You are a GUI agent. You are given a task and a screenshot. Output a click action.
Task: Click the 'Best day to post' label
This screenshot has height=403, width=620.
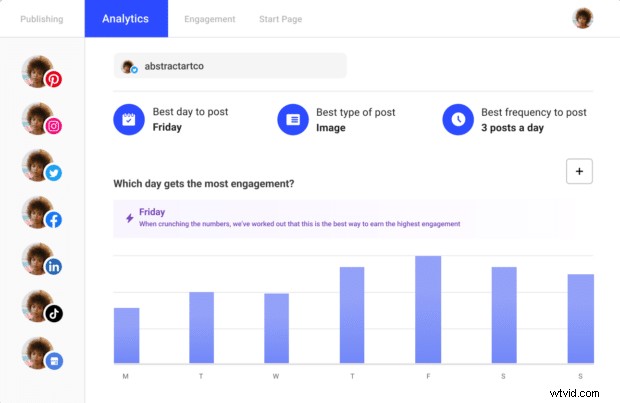tap(190, 112)
